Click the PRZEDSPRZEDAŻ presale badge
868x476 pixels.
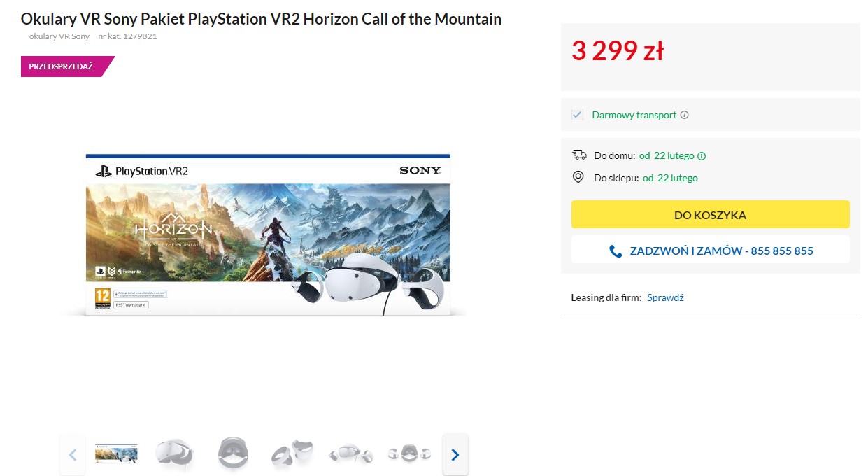point(63,66)
